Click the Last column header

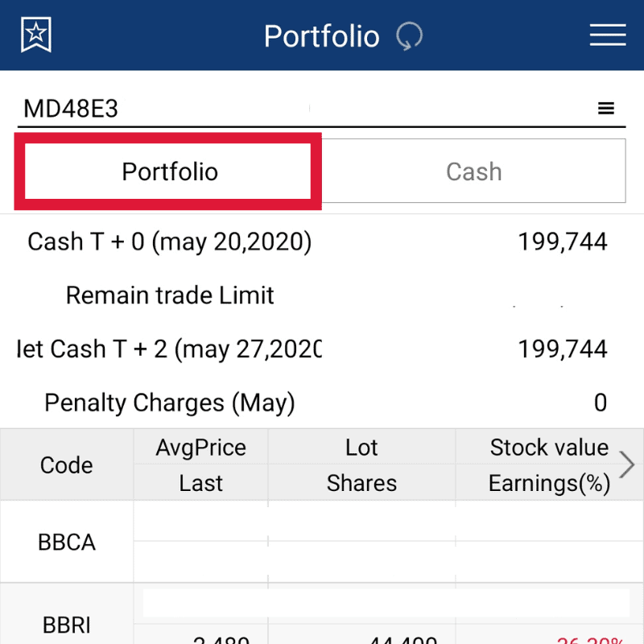pos(200,483)
